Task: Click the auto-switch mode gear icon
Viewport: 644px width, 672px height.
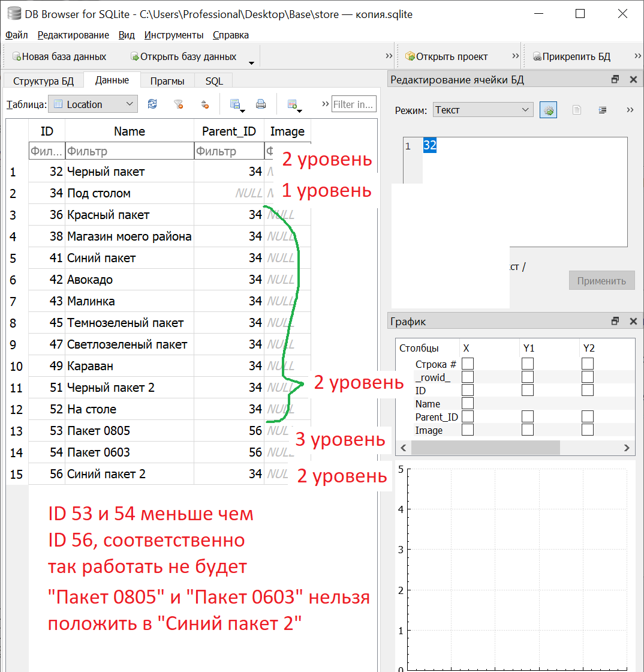Action: [548, 110]
